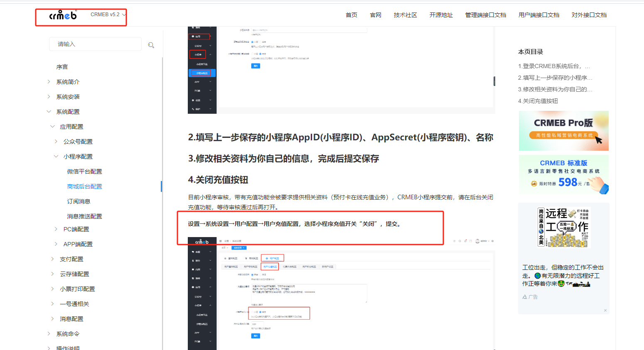Visit 开源地址 from the top navigation

441,15
